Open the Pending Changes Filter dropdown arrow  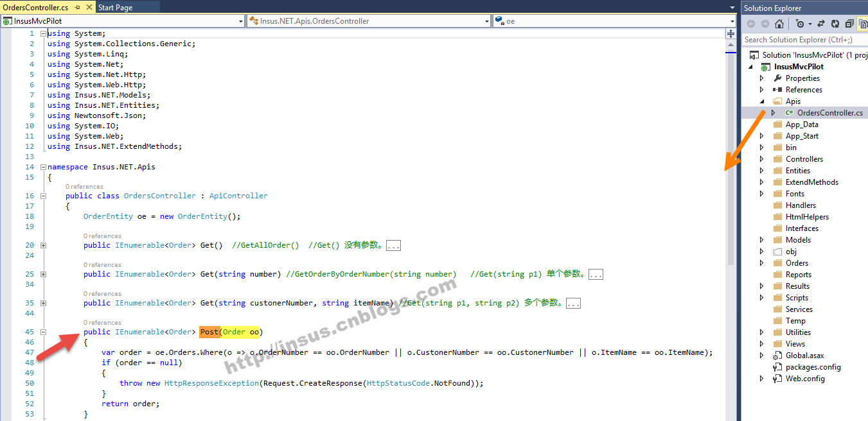pos(810,24)
